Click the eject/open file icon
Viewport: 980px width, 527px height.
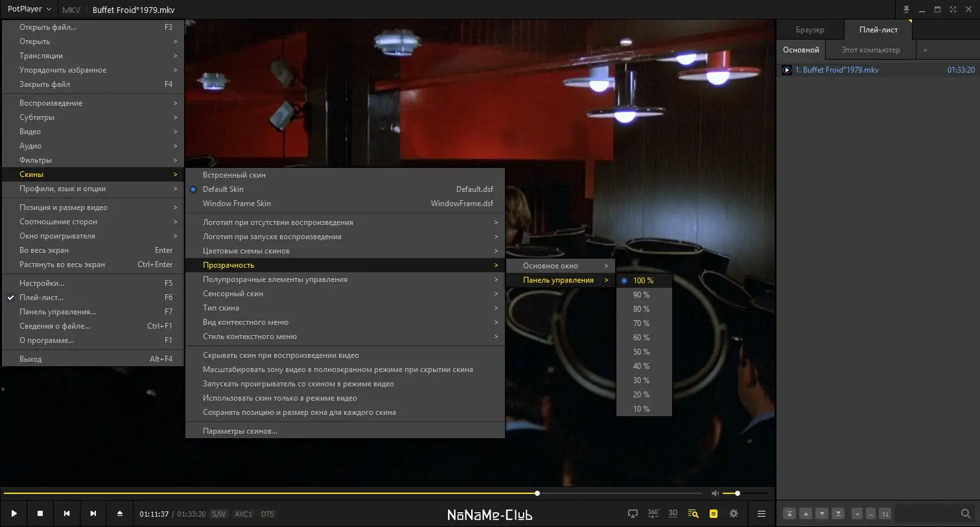(120, 513)
